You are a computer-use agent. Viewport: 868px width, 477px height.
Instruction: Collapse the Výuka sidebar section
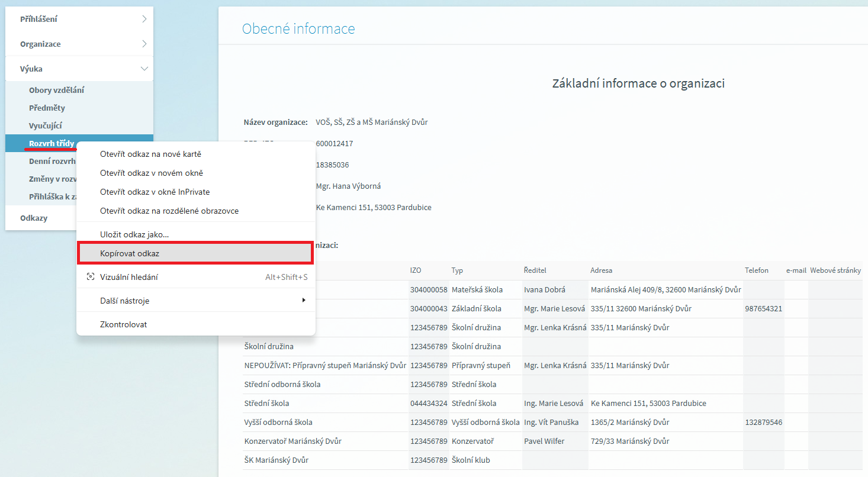pos(144,69)
